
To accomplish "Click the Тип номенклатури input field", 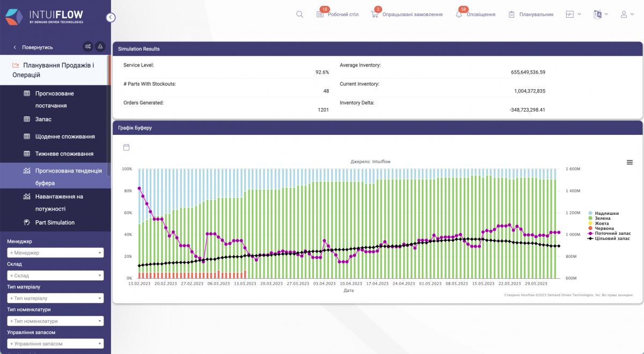I will click(x=55, y=321).
